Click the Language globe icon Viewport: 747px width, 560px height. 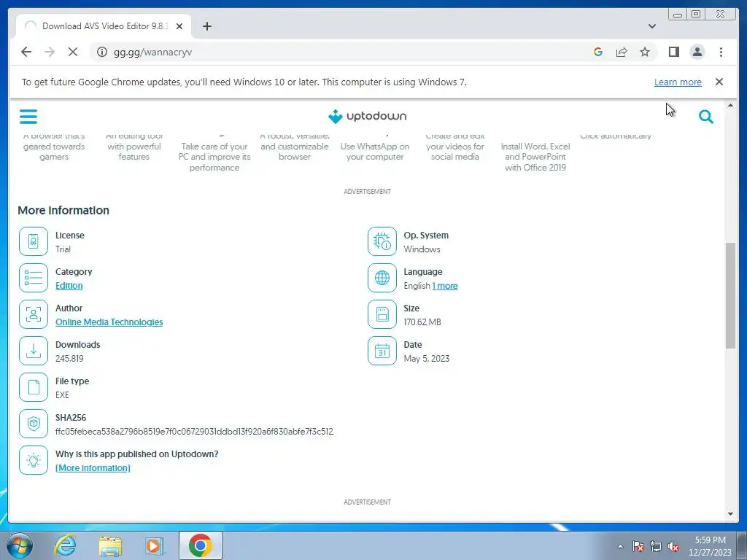pos(382,278)
